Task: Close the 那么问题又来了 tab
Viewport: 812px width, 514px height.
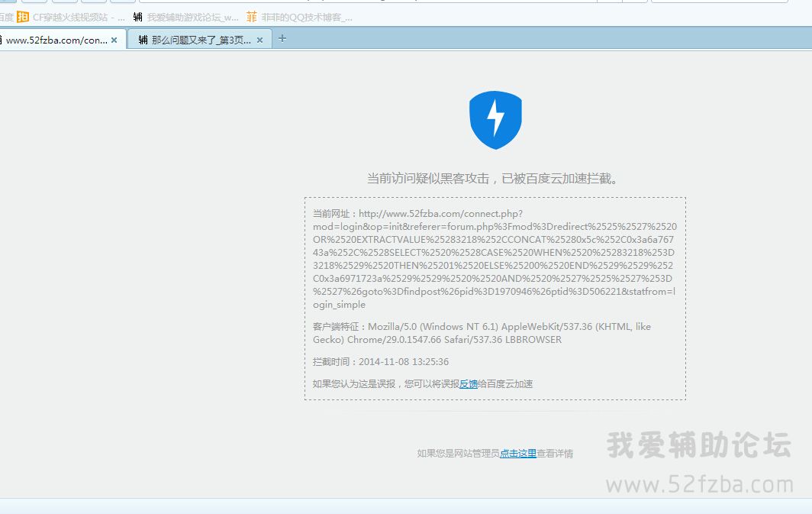Action: tap(260, 40)
